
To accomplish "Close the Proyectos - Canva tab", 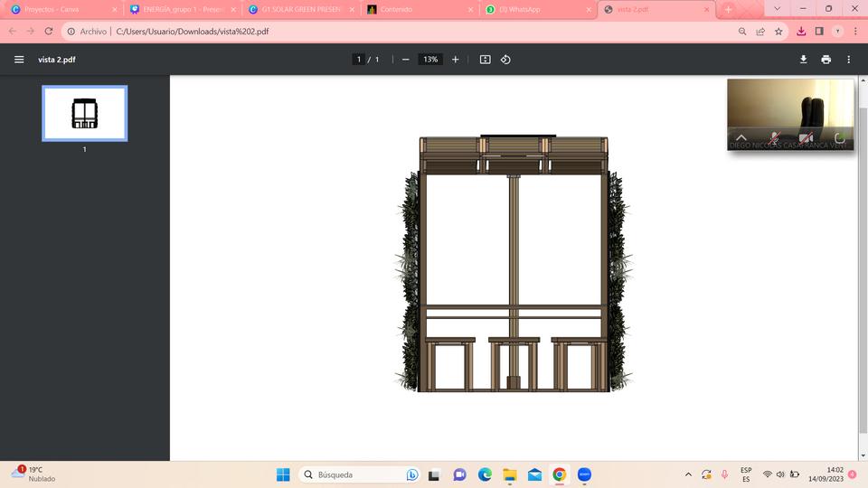I will pos(115,9).
